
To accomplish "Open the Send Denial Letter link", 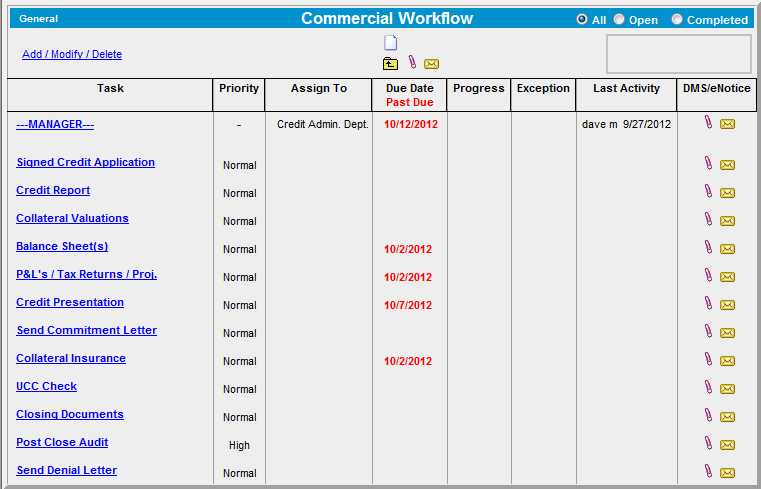I will click(x=67, y=471).
